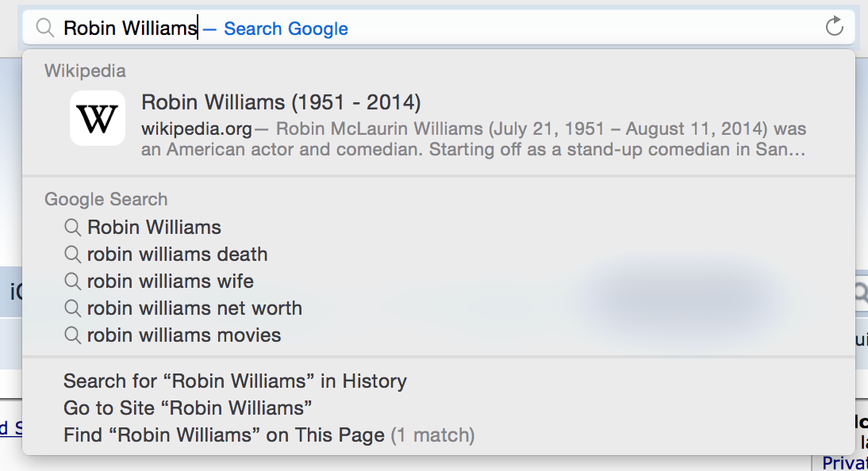Choose the "robin williams death" suggestion

pyautogui.click(x=177, y=255)
